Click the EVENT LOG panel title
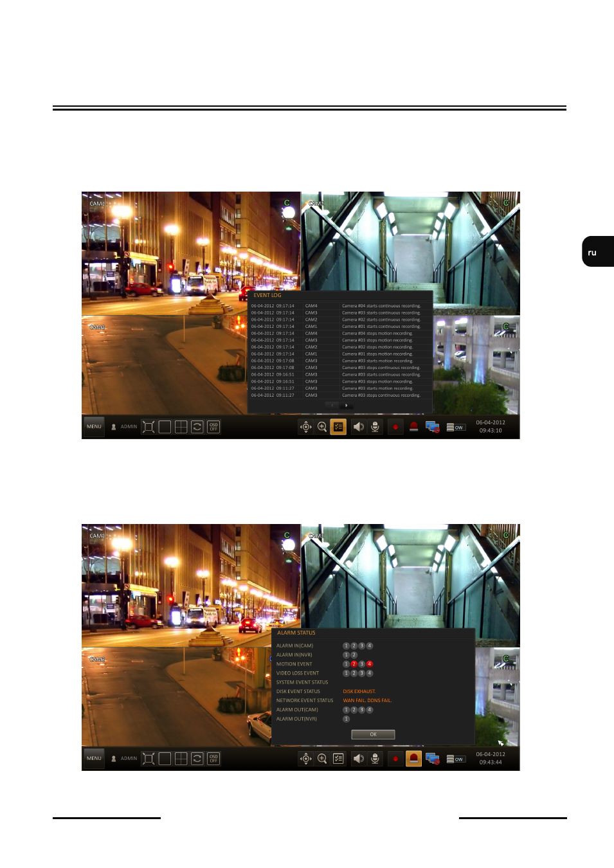 (267, 296)
